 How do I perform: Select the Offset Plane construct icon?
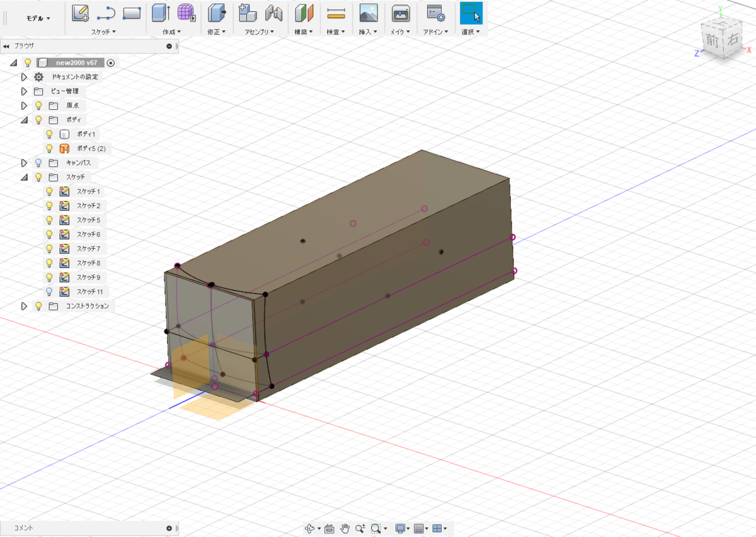tap(304, 13)
